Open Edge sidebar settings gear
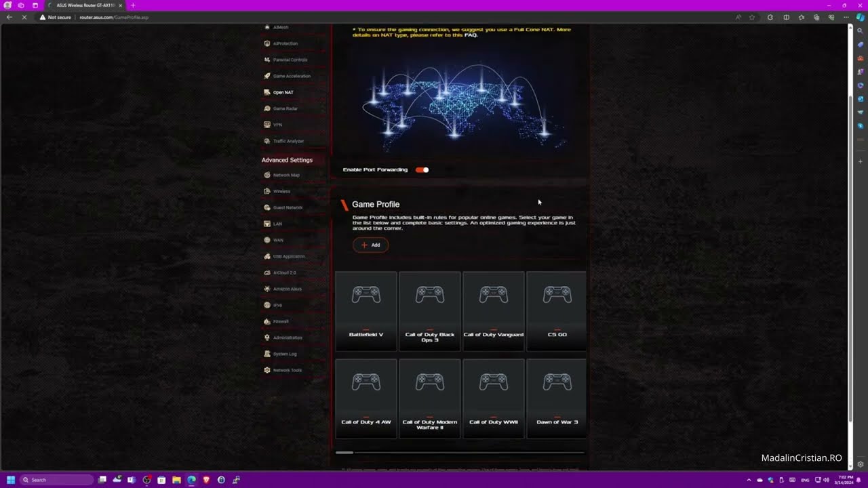The width and height of the screenshot is (868, 488). tap(861, 464)
